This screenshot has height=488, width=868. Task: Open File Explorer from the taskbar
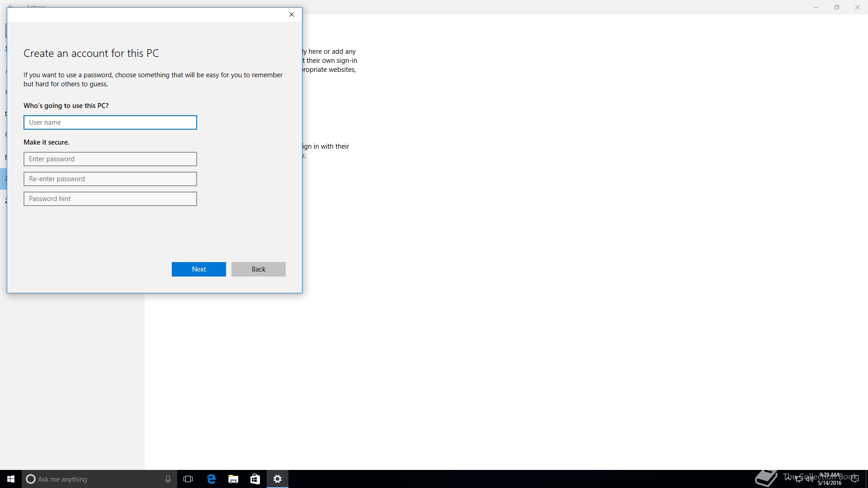[233, 479]
